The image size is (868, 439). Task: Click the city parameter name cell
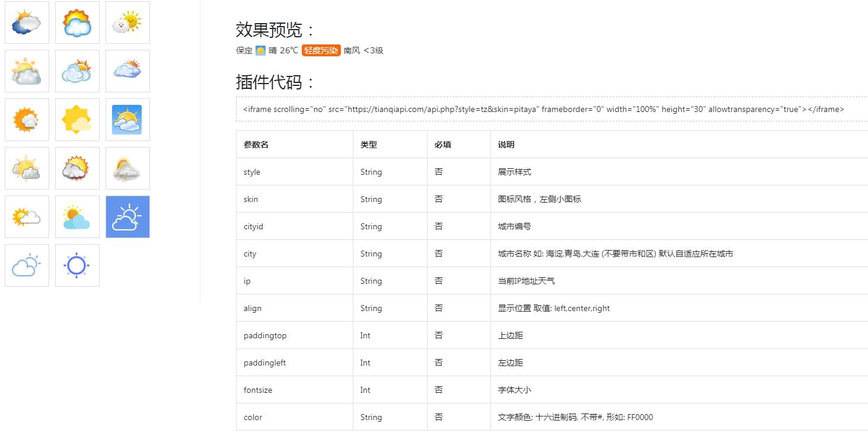[x=295, y=254]
